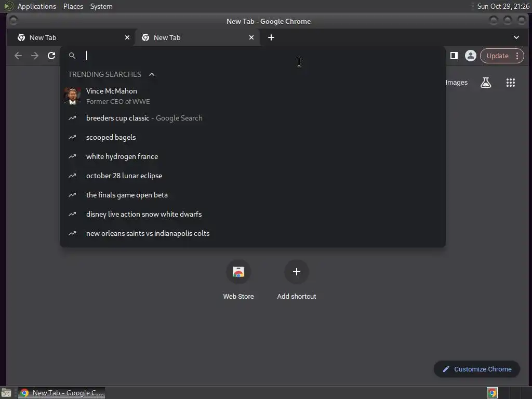
Task: Open the Chrome three-dot menu
Action: pos(517,56)
